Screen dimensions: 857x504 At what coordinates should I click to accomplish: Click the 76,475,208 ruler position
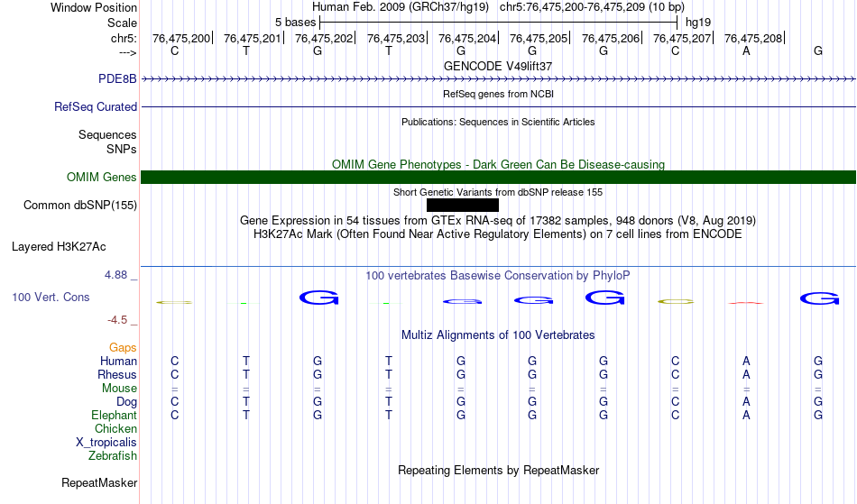pos(753,38)
